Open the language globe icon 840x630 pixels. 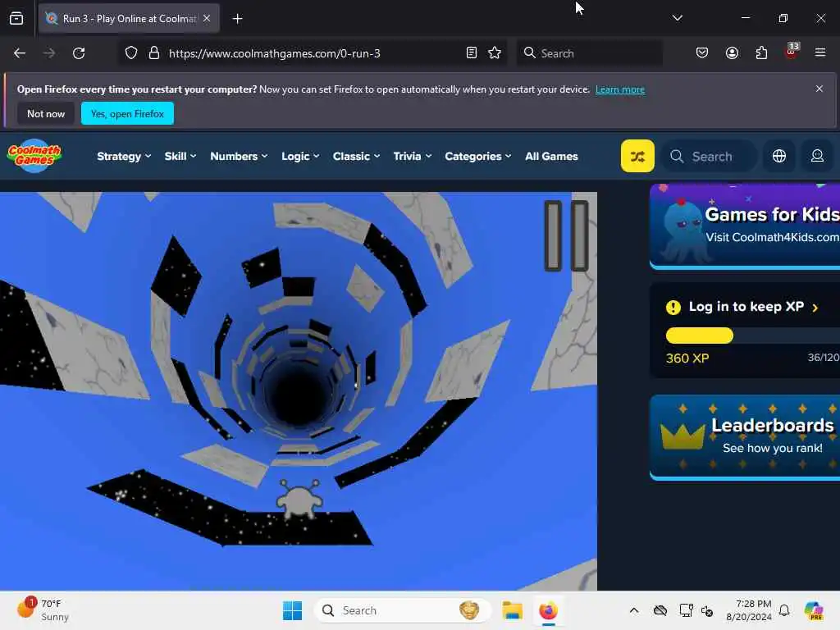coord(779,156)
